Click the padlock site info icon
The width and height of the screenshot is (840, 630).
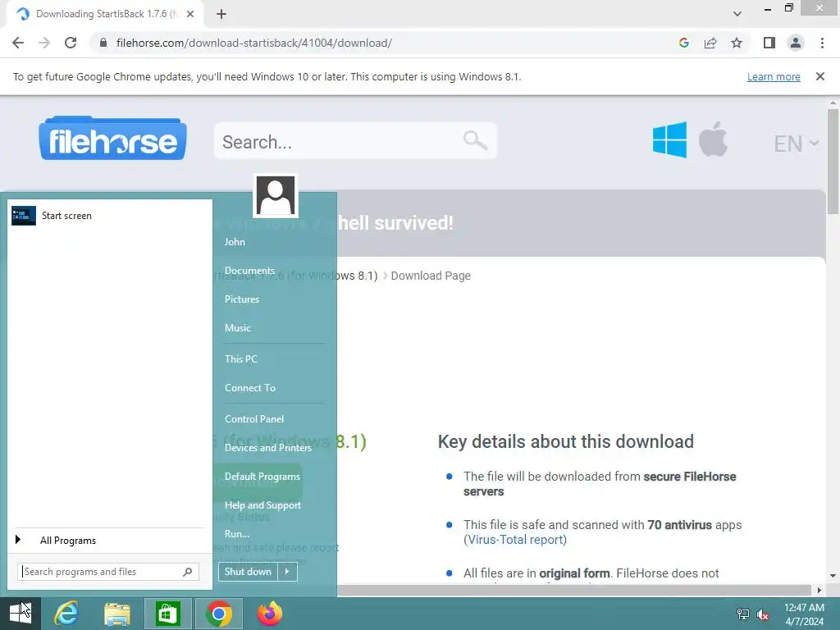coord(103,43)
